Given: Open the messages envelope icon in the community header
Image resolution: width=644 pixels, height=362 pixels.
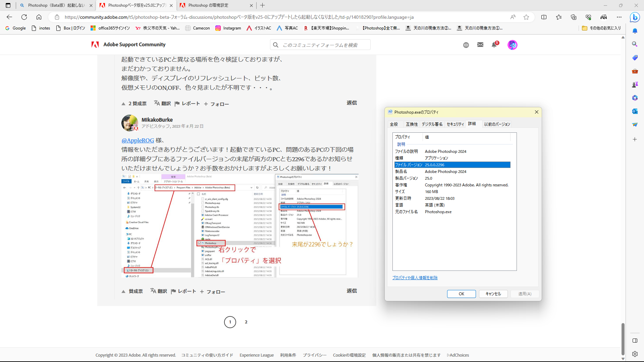Looking at the screenshot, I should [480, 45].
